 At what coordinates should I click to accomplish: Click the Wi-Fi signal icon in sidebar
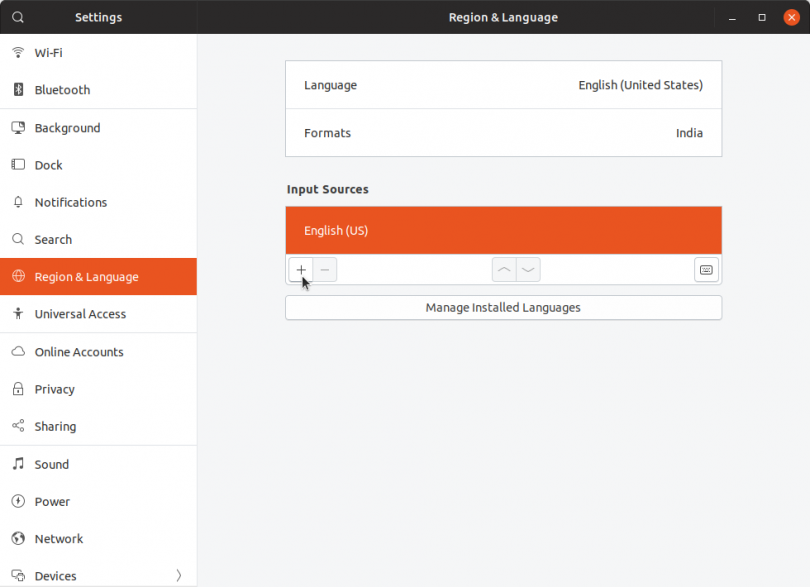[x=17, y=52]
